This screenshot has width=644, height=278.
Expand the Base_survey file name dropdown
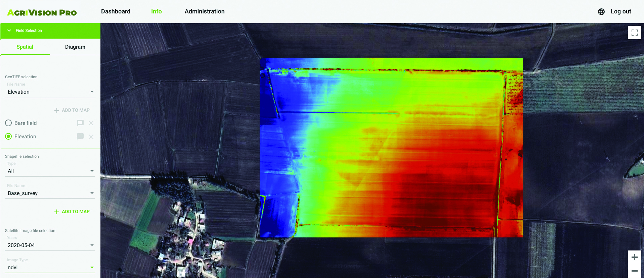pos(50,193)
